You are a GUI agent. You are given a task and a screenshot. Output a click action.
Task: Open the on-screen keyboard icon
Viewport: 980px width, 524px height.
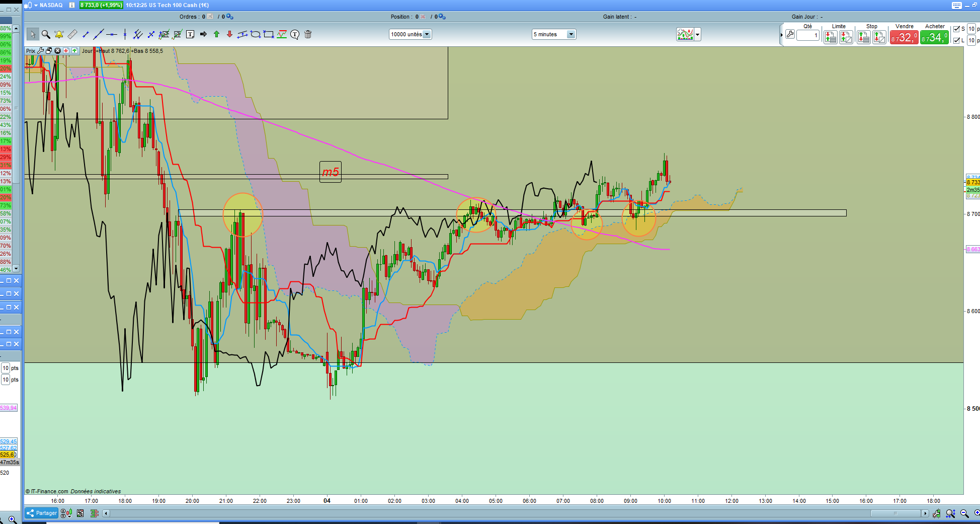point(957,5)
